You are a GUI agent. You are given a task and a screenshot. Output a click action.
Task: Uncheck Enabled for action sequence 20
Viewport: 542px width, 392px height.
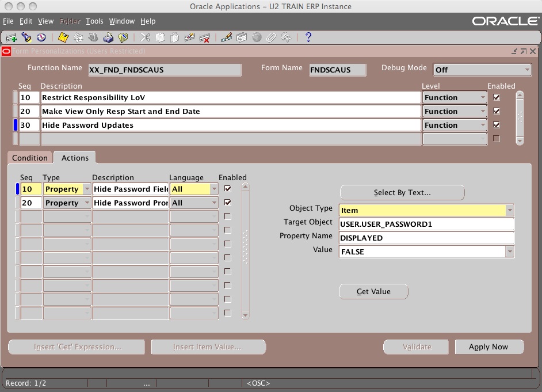pos(228,203)
